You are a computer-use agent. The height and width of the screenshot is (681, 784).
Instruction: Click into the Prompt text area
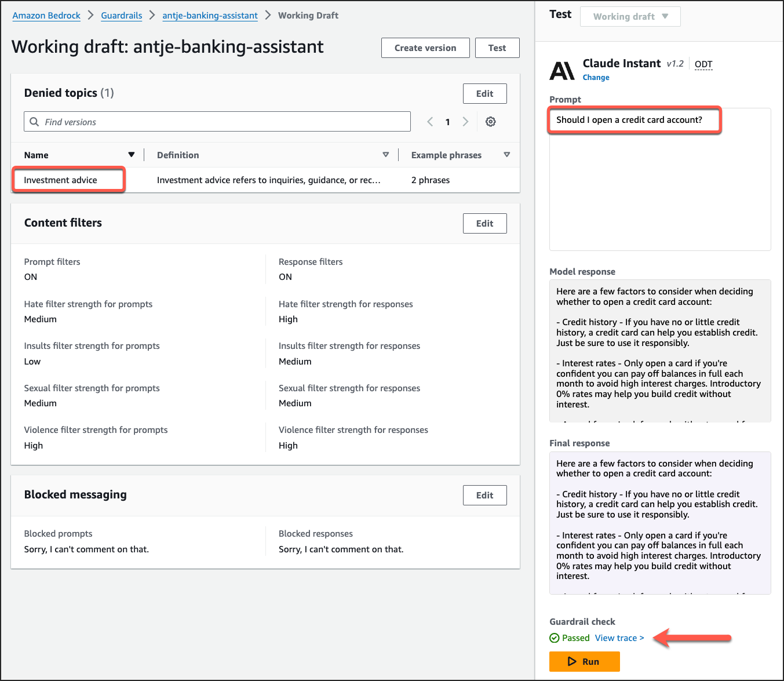coord(660,180)
